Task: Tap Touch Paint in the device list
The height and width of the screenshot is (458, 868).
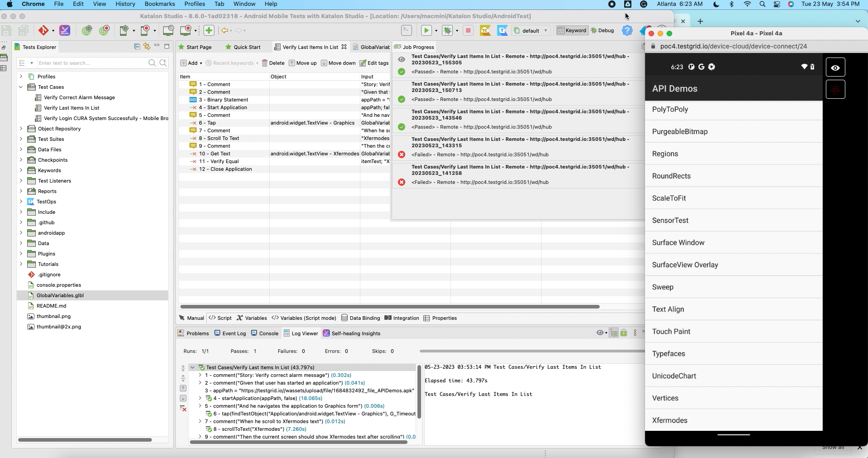Action: pos(734,332)
